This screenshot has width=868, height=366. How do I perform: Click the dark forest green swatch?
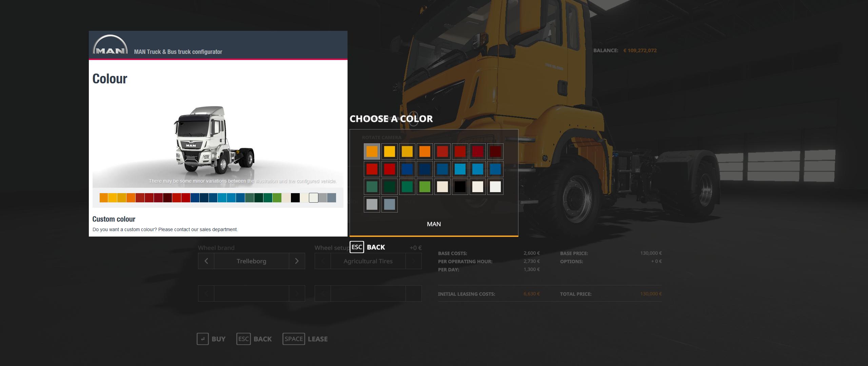click(x=390, y=187)
